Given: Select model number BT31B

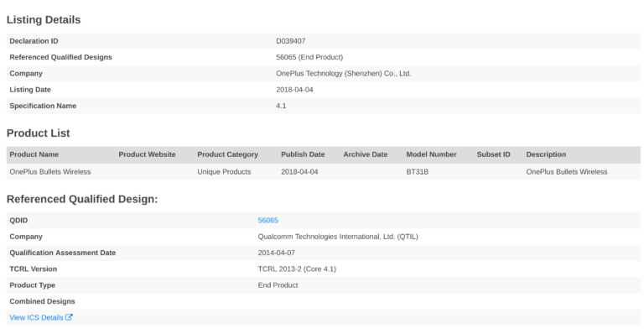Looking at the screenshot, I should point(418,172).
